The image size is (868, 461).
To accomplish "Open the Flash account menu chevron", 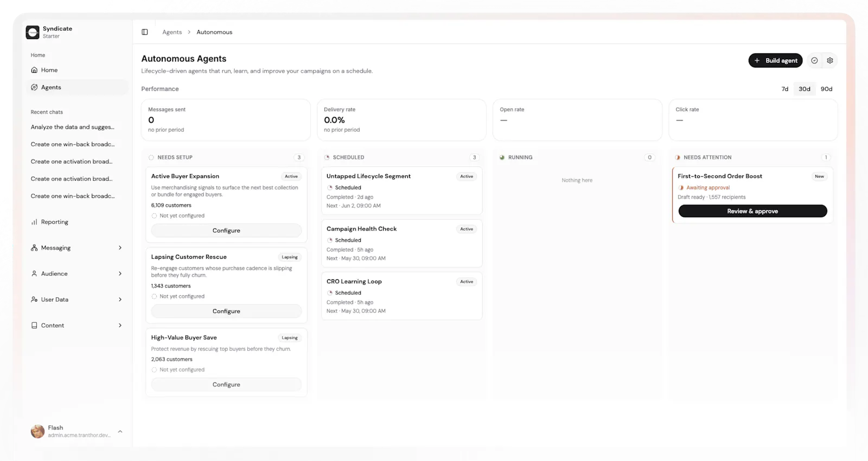I will pos(120,432).
